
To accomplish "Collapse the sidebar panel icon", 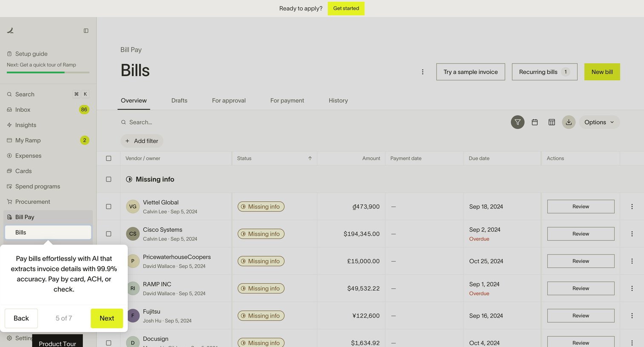I will (86, 31).
